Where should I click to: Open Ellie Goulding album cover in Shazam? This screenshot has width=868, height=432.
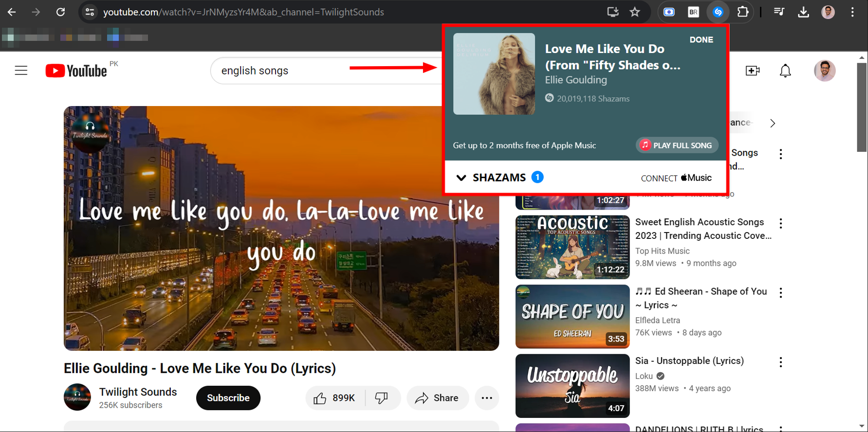click(x=494, y=74)
